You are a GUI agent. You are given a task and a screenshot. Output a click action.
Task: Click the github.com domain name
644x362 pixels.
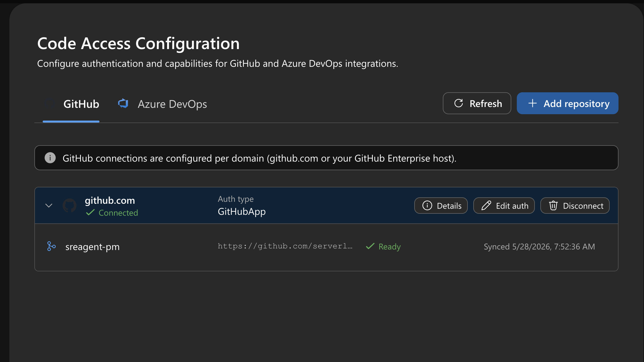coord(110,200)
